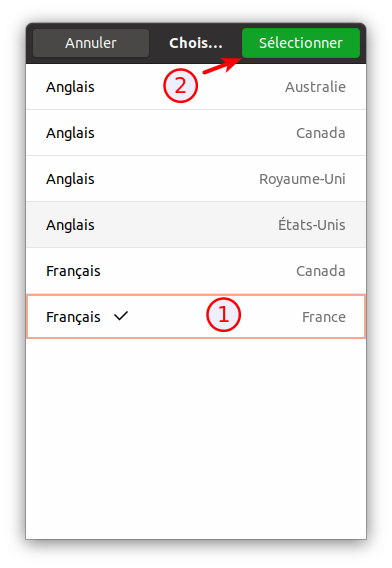Click 'Canada' label in the Français row
392x568 pixels.
[x=321, y=271]
